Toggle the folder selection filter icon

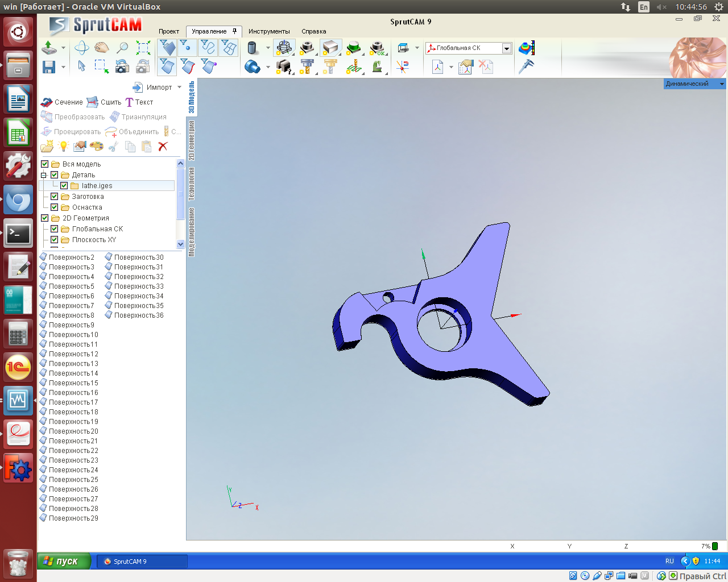pyautogui.click(x=167, y=48)
